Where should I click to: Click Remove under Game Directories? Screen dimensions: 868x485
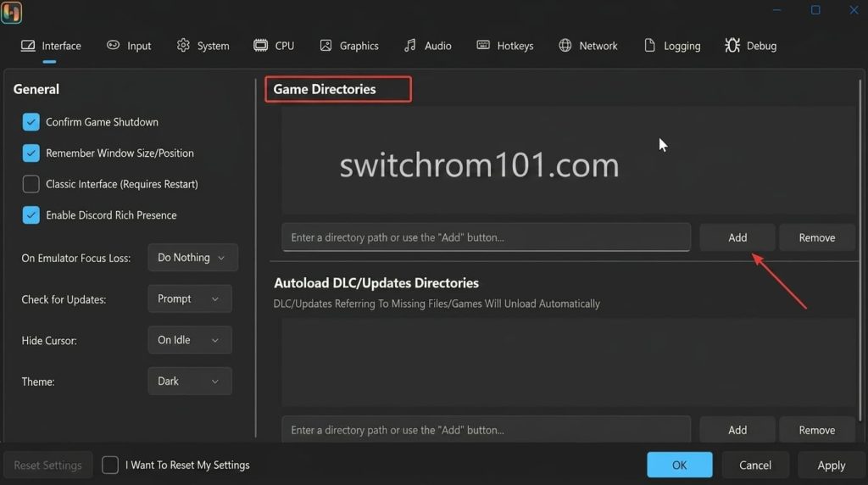coord(816,237)
